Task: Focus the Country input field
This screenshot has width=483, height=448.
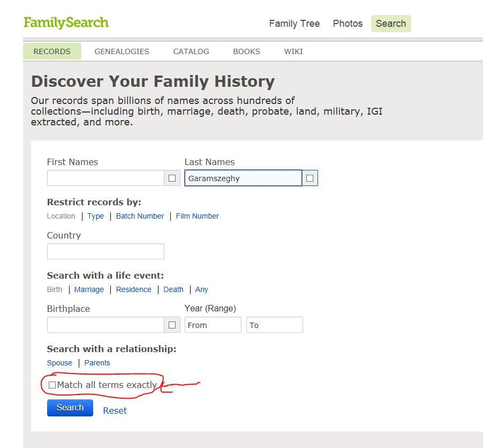Action: coord(105,251)
